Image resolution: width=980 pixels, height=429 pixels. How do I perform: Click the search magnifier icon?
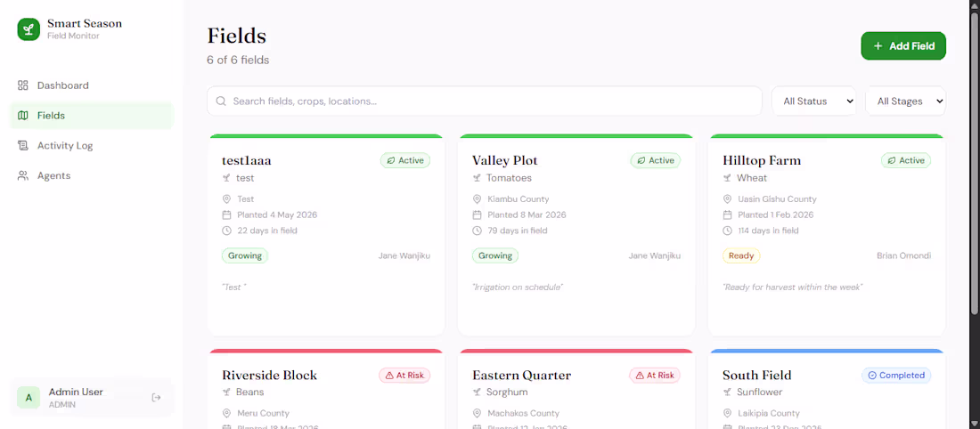pyautogui.click(x=221, y=101)
